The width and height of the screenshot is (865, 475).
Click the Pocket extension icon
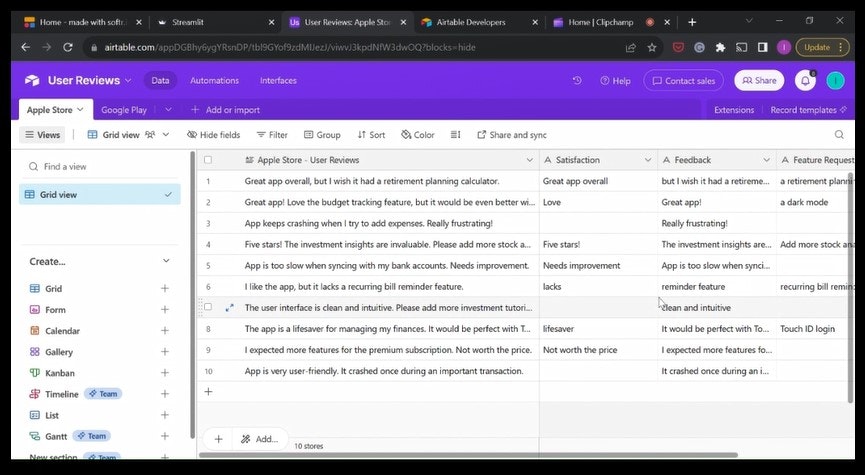tap(678, 47)
